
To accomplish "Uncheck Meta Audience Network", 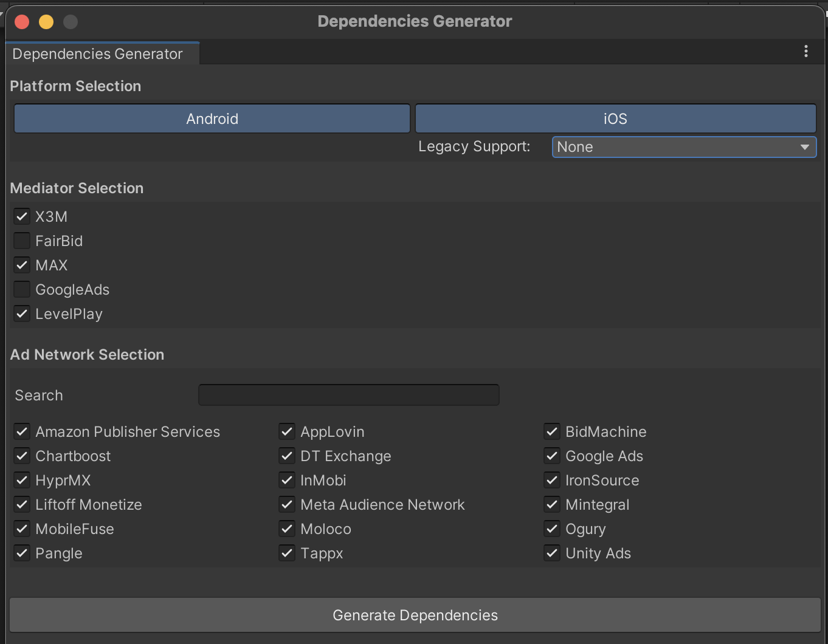I will 287,504.
